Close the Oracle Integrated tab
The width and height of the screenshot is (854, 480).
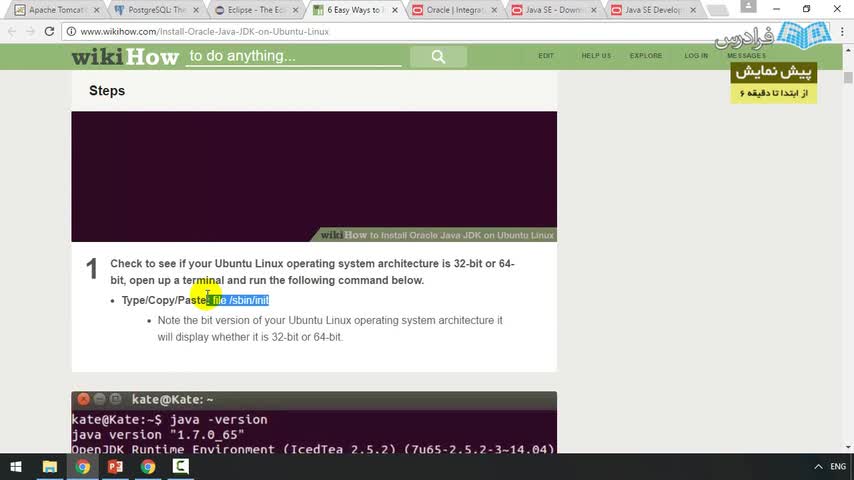point(495,10)
